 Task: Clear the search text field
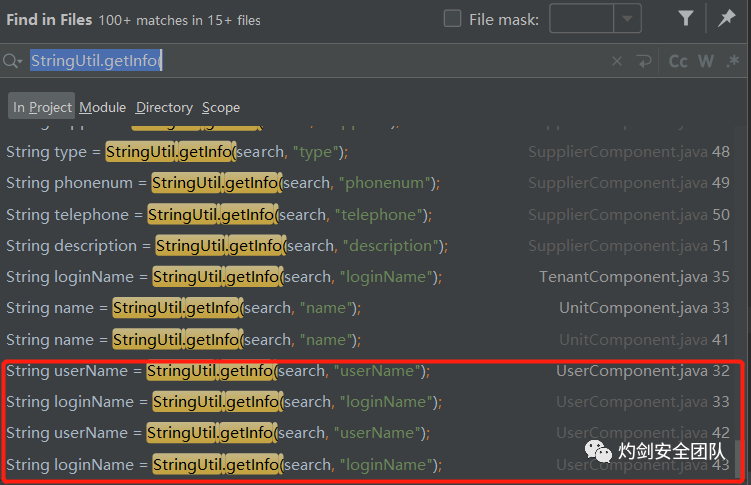617,62
